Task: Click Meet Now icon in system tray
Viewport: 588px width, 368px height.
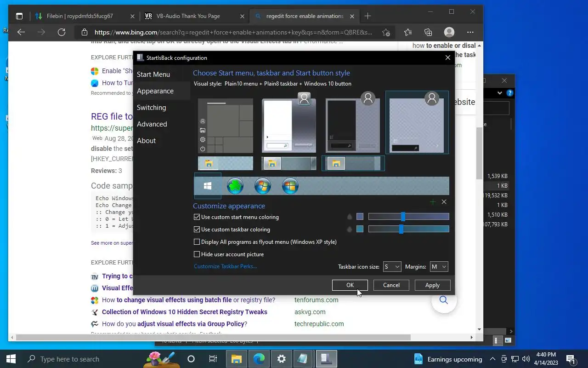Action: click(504, 359)
